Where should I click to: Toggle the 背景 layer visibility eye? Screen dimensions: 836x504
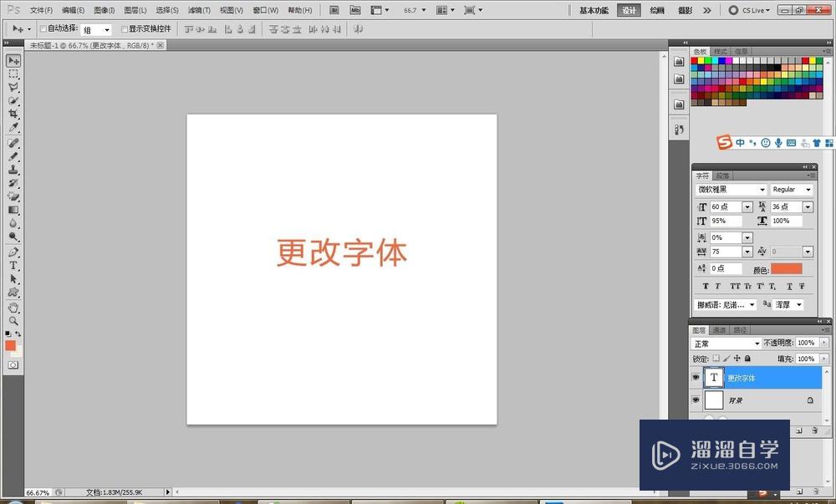pos(696,400)
